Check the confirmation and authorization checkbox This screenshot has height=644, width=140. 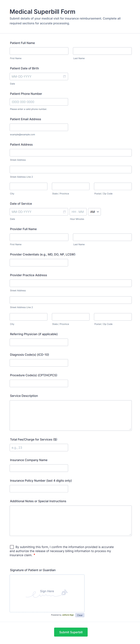point(12,547)
